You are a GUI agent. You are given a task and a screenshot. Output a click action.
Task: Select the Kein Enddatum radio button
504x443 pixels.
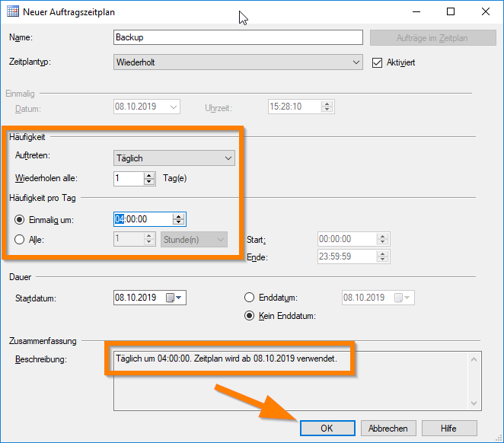[x=250, y=316]
